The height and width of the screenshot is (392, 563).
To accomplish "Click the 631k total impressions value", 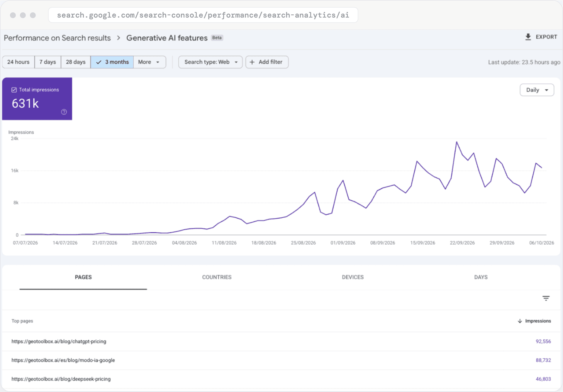I will click(25, 103).
